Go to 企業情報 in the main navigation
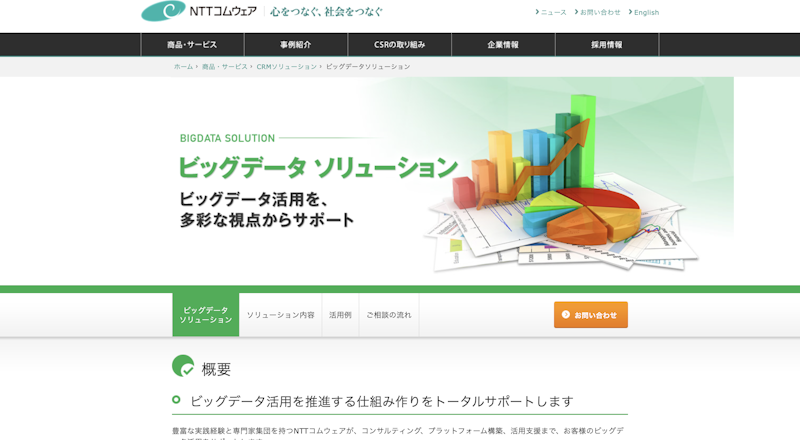Screen dimensions: 800x440 (x=503, y=45)
